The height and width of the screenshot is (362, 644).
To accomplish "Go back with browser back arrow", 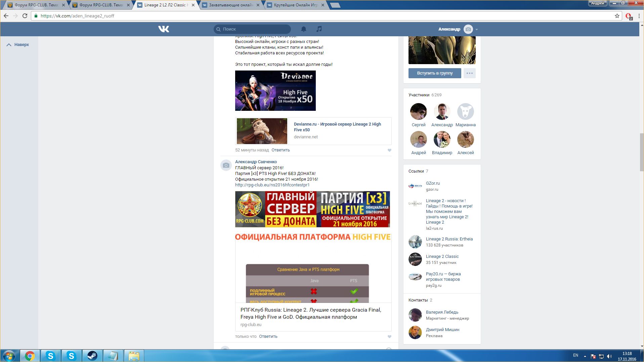I will [x=6, y=16].
